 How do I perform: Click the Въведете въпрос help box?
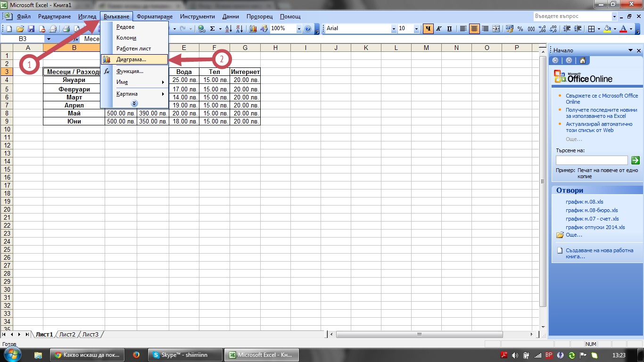[x=572, y=16]
